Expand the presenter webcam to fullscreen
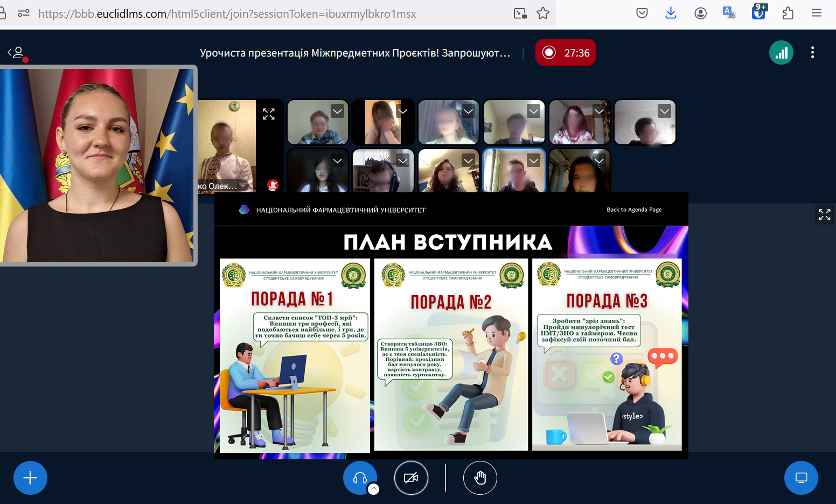Screen dimensions: 836x504 coord(269,114)
